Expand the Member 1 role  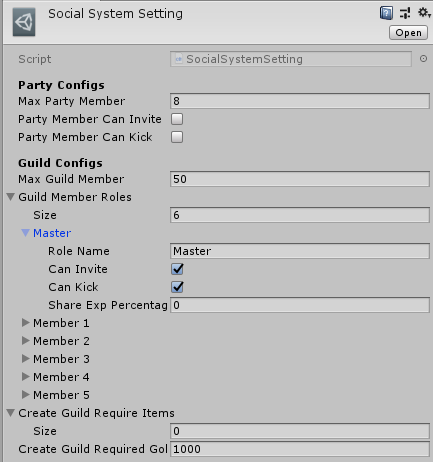click(25, 323)
